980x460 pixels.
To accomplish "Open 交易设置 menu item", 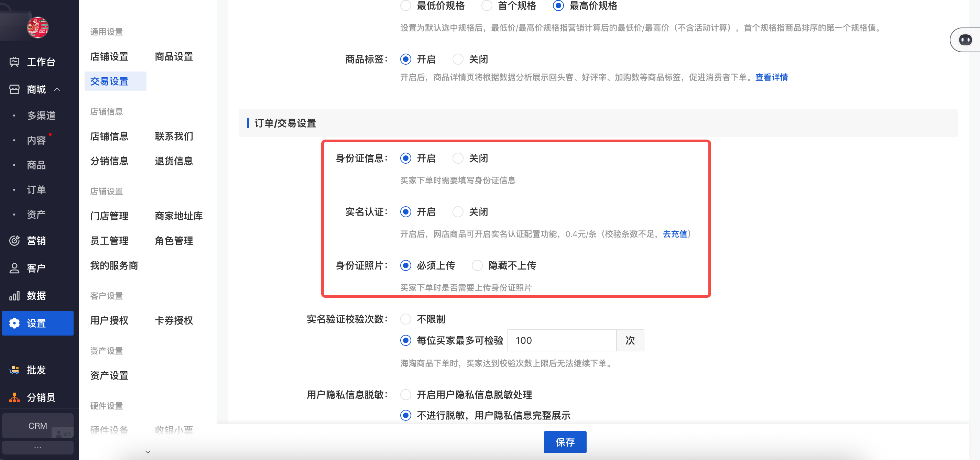I will 110,81.
